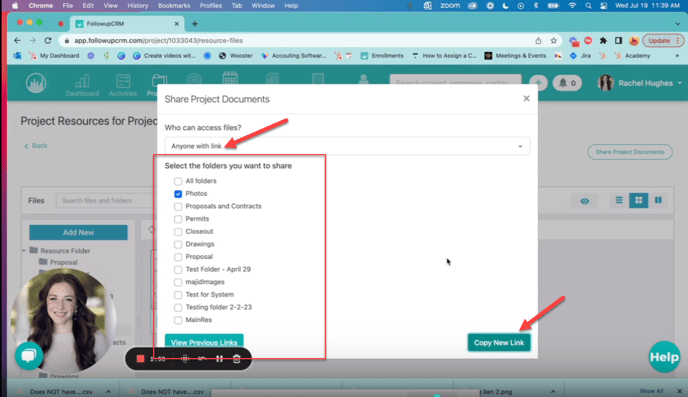This screenshot has height=397, width=688.
Task: Collapse the Resource Folder tree
Action: (24, 251)
